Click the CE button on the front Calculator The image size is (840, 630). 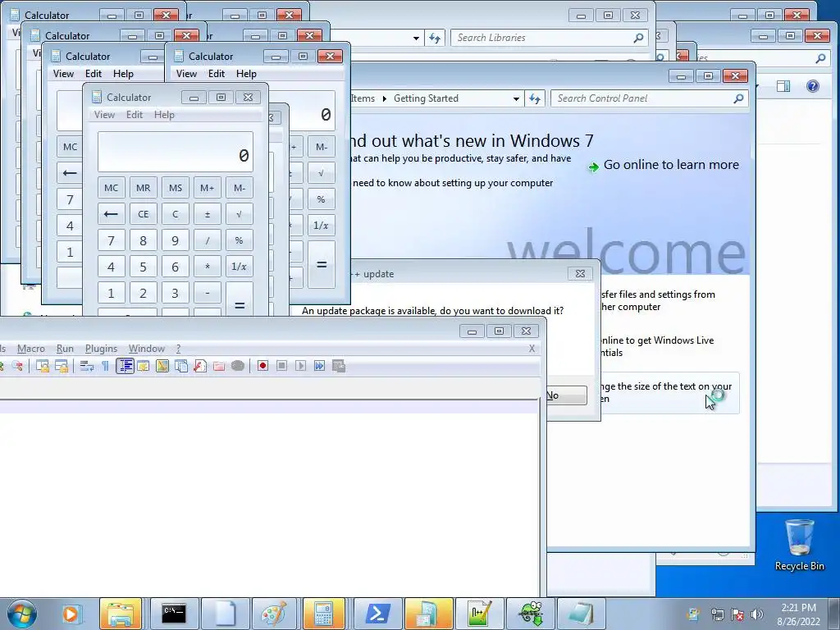coord(143,214)
